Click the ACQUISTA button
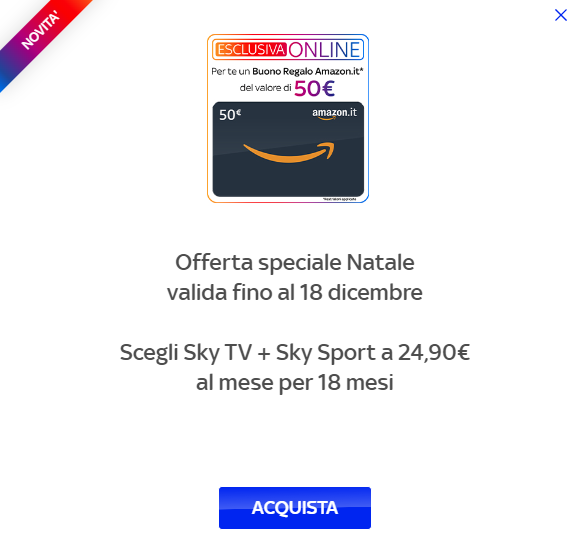This screenshot has height=560, width=585. point(295,507)
